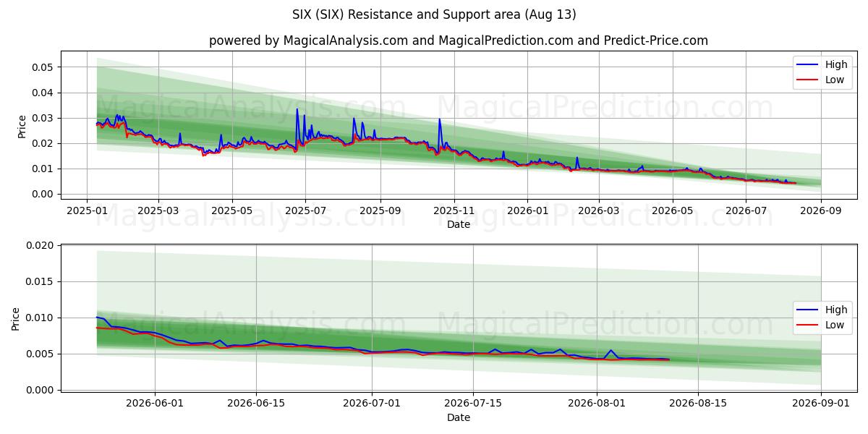Click the '2026-09-01' tick label
Screen dimensions: 868x434
tap(821, 404)
